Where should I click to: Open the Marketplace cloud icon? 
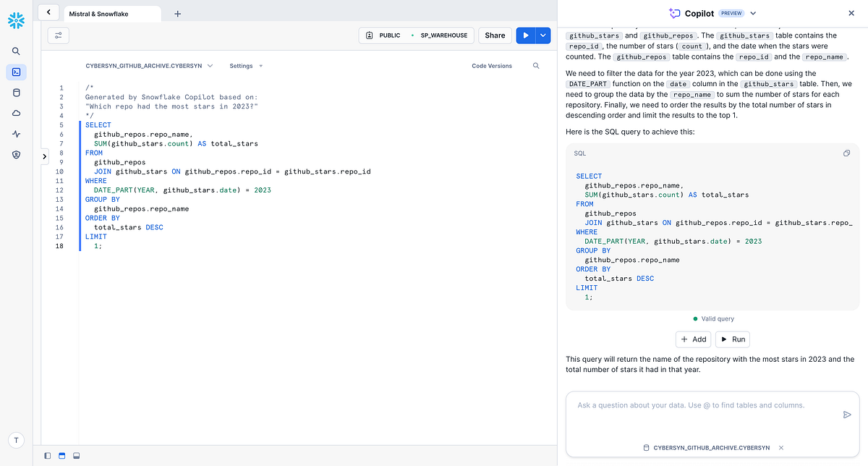tap(15, 113)
